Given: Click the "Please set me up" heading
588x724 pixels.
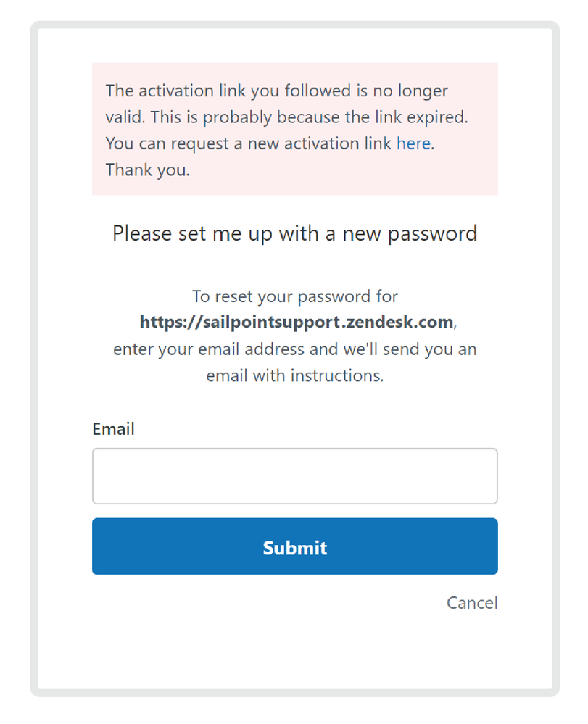Looking at the screenshot, I should (294, 233).
